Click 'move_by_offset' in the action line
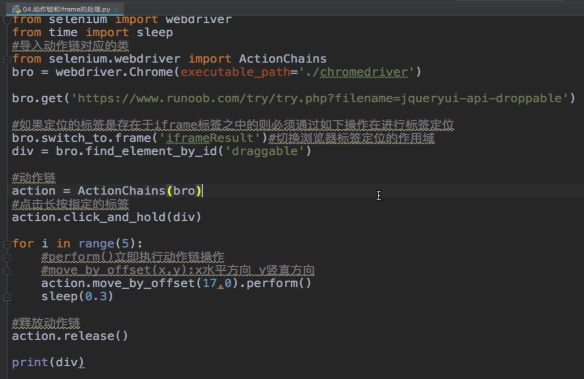 (143, 283)
